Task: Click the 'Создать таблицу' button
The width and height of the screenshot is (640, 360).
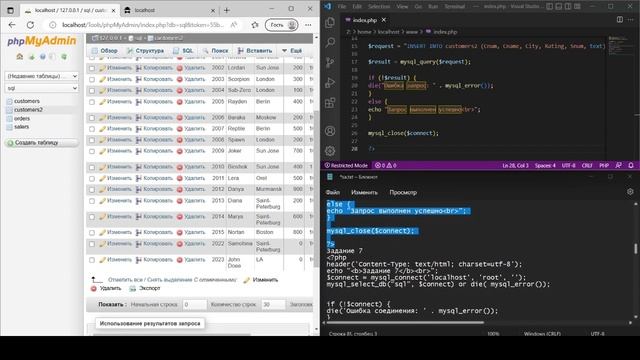Action: coord(42,143)
